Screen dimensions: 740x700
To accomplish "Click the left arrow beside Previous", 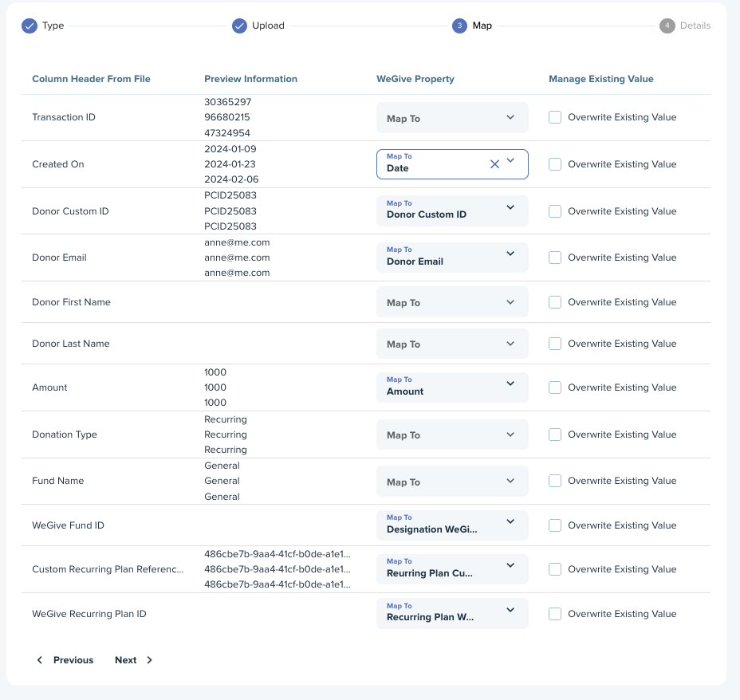I will (40, 660).
